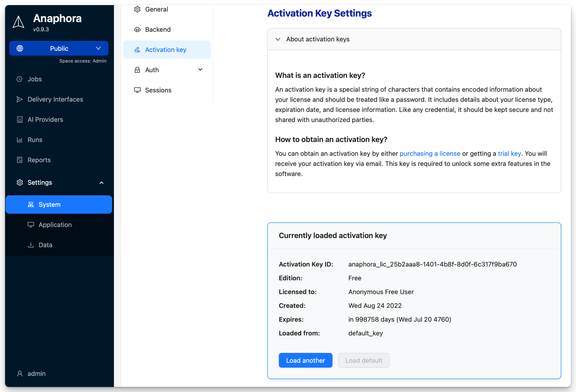Screen dimensions: 576x392
Task: Select the Delivery Interfaces icon
Action: coord(20,99)
